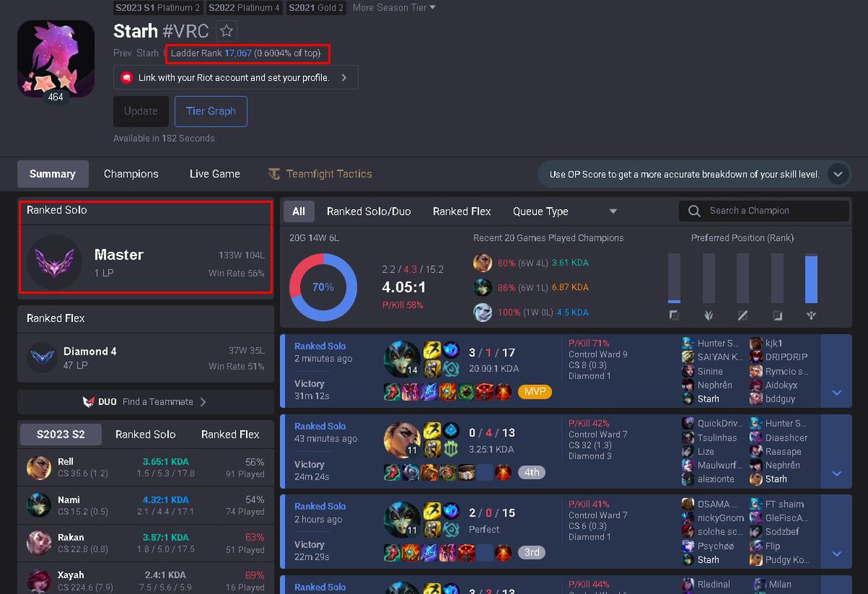Click the MVP badge in first match
This screenshot has height=594, width=868.
(x=535, y=391)
